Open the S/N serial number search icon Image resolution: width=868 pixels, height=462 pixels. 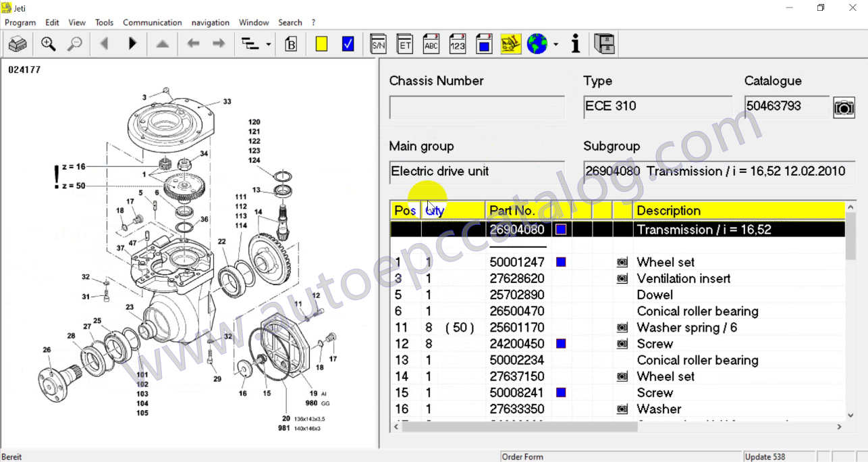point(378,43)
